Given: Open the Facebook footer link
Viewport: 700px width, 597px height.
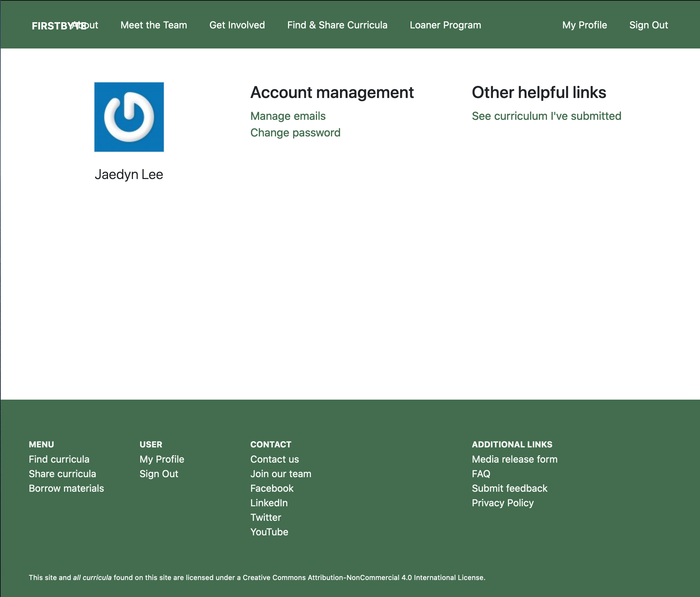Looking at the screenshot, I should pos(272,488).
